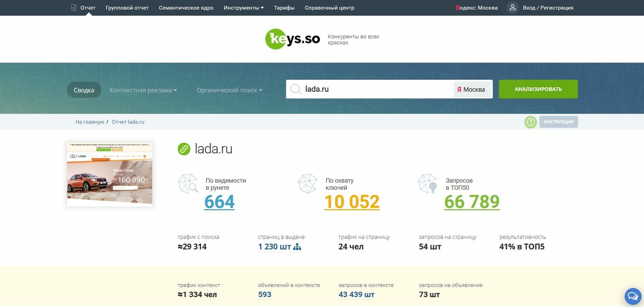Expand the Инструменты dropdown menu
Image resolution: width=644 pixels, height=307 pixels.
coord(244,8)
